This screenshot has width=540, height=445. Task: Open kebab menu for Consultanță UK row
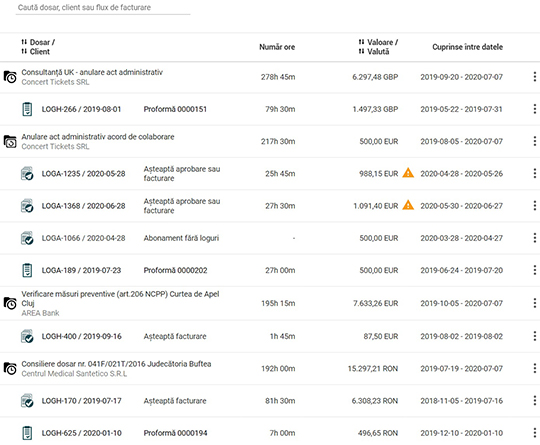(534, 77)
